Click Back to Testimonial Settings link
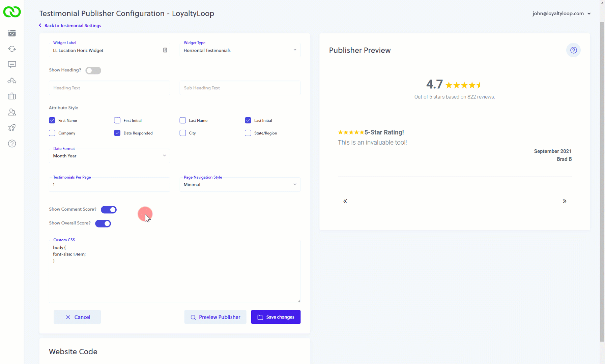605x364 pixels. [x=70, y=26]
